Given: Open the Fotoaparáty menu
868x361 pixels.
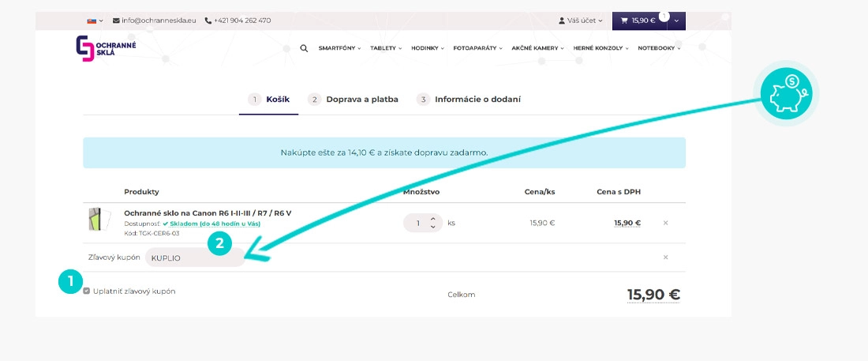Looking at the screenshot, I should pyautogui.click(x=477, y=48).
